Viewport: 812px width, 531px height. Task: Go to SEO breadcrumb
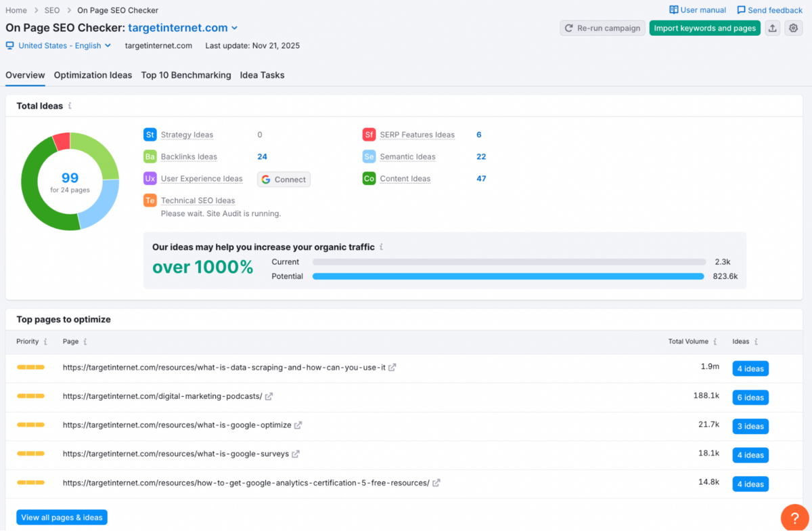[52, 10]
